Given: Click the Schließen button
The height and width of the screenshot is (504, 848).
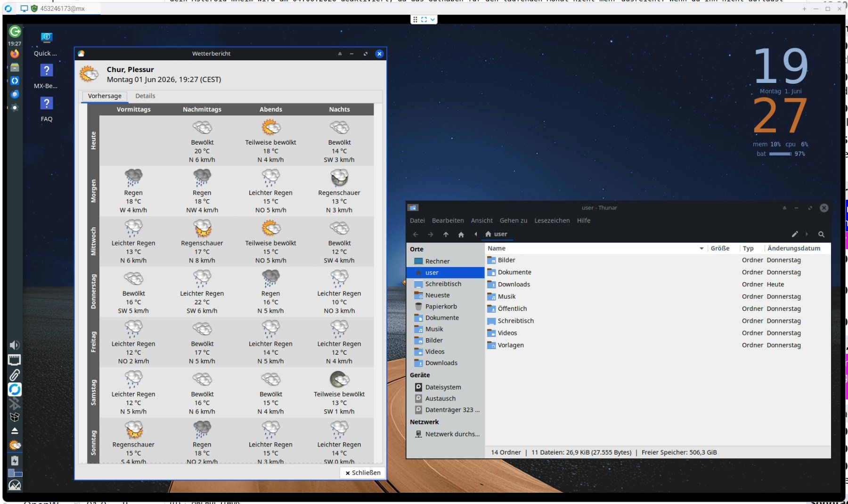Looking at the screenshot, I should pyautogui.click(x=362, y=472).
